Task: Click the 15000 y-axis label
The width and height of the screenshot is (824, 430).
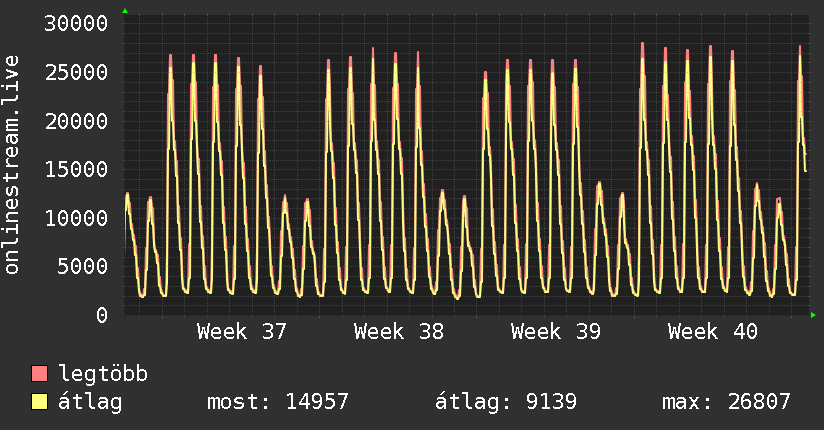Action: click(76, 169)
